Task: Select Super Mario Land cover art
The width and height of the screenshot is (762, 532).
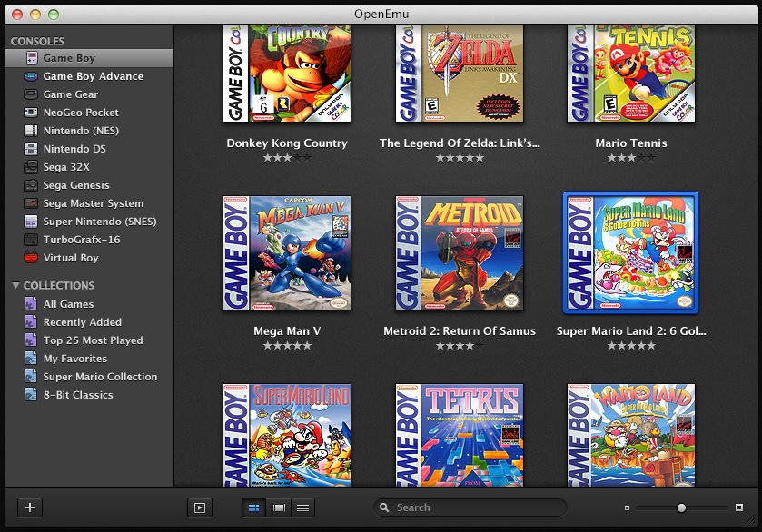Action: (x=287, y=435)
